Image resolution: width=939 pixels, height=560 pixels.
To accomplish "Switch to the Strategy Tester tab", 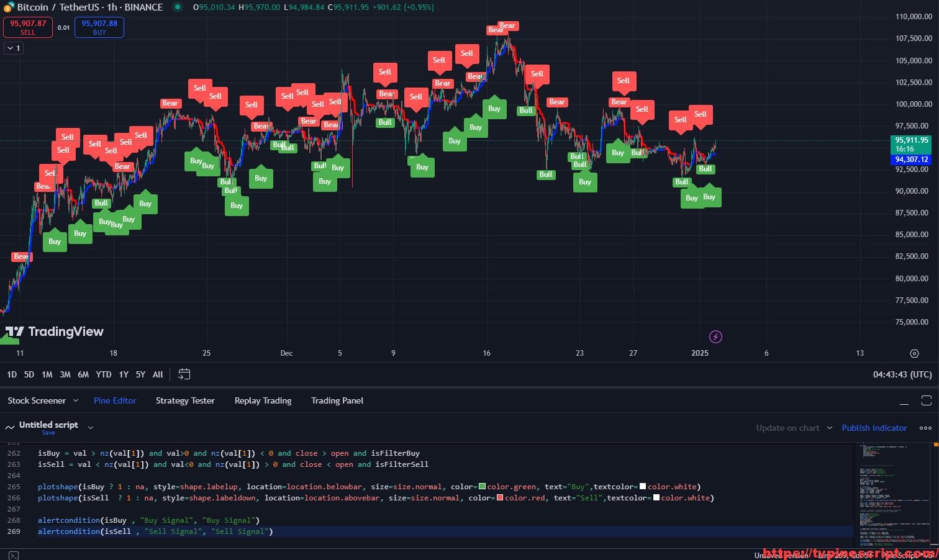I will [x=185, y=401].
